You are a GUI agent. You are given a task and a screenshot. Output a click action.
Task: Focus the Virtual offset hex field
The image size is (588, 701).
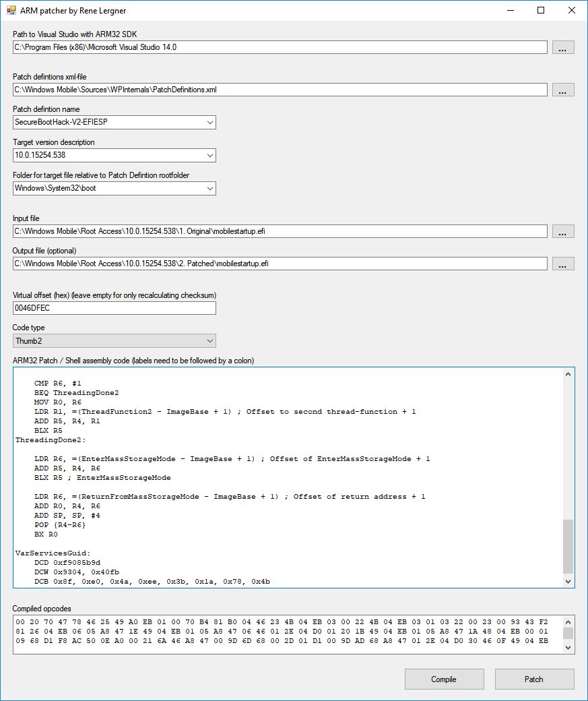click(x=115, y=308)
